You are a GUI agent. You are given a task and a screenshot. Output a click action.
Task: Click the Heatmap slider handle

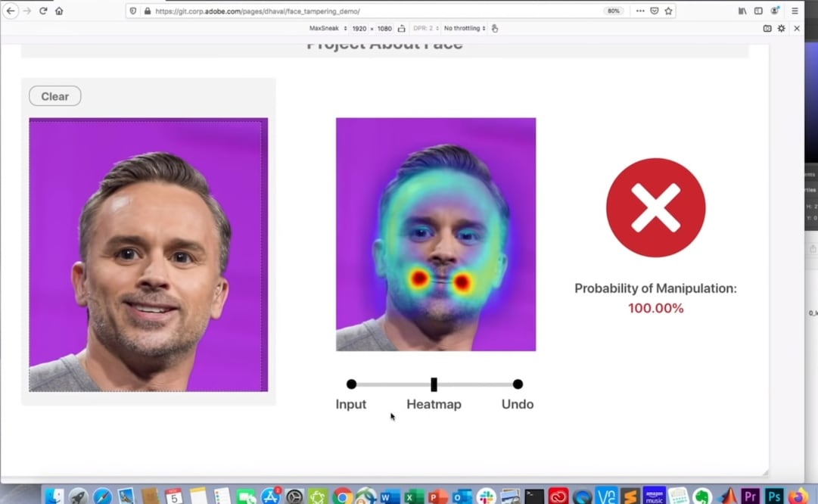pyautogui.click(x=434, y=384)
